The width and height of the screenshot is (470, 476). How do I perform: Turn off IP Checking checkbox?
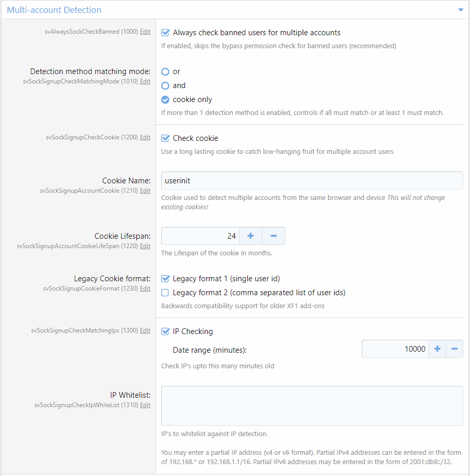[166, 331]
